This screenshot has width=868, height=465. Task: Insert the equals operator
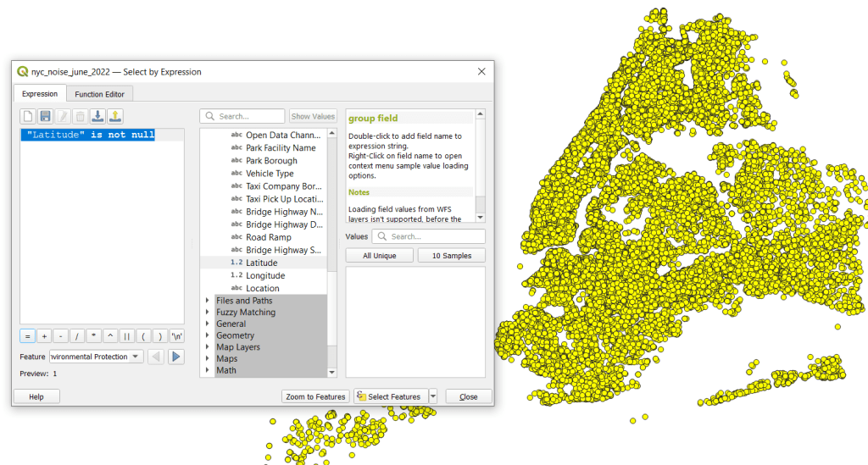(x=27, y=335)
